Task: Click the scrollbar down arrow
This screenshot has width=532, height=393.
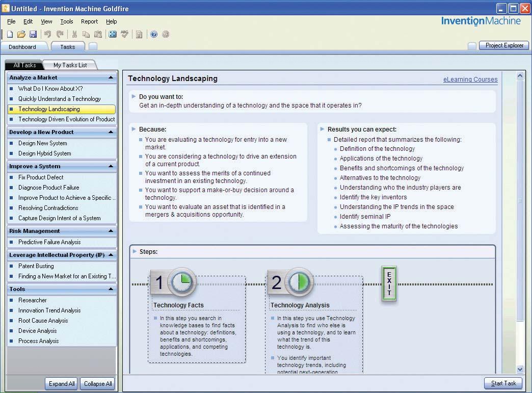Action: coord(520,369)
